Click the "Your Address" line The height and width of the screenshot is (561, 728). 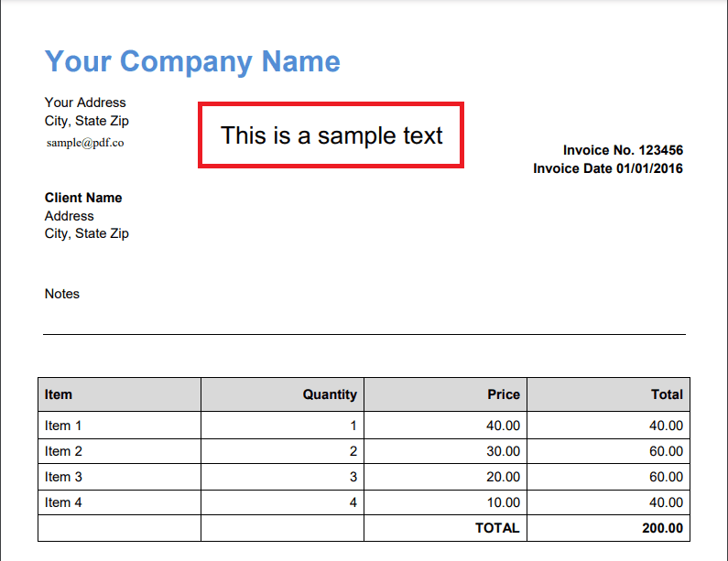pyautogui.click(x=85, y=102)
